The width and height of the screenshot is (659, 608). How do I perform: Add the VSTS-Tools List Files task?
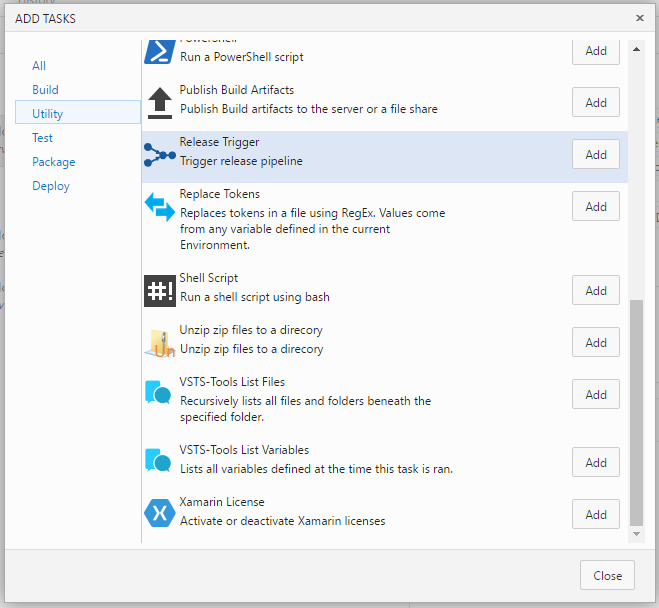(596, 395)
